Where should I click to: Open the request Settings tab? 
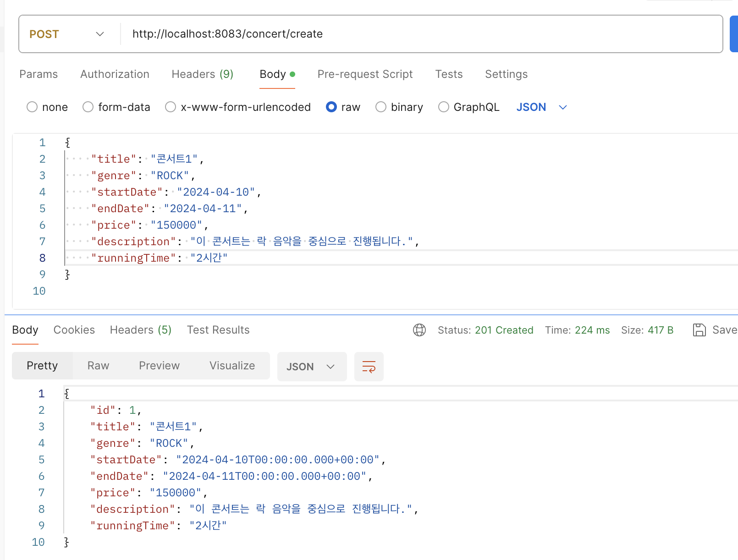506,74
